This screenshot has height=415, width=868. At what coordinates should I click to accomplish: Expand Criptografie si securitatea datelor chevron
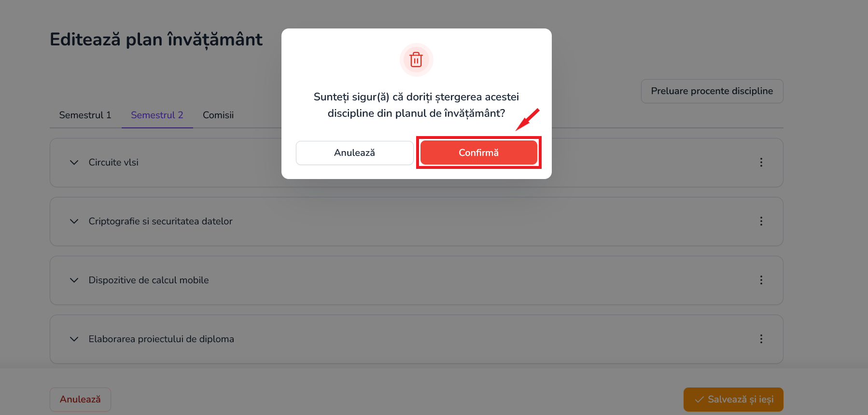point(74,221)
